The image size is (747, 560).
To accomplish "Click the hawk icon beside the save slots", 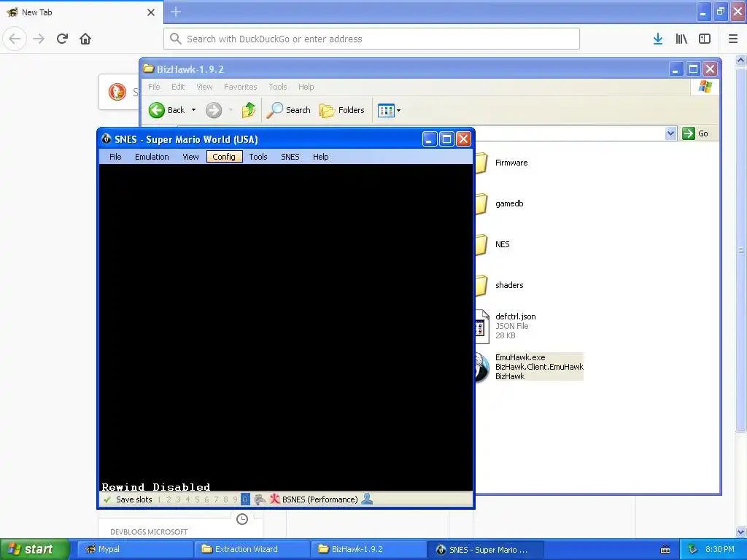I will (x=260, y=499).
